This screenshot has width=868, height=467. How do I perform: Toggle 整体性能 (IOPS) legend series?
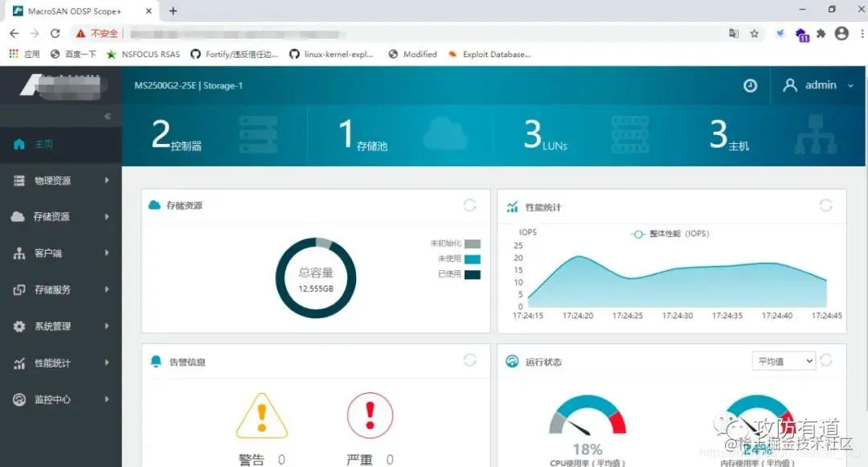(x=670, y=234)
